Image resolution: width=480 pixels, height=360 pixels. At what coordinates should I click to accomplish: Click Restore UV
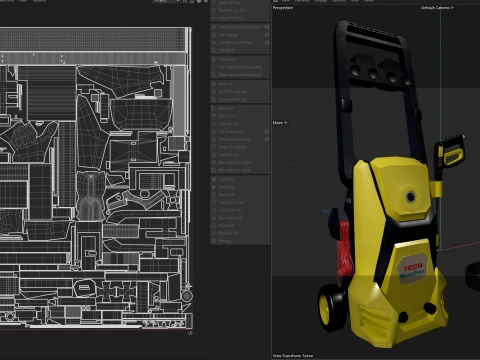[x=240, y=233]
